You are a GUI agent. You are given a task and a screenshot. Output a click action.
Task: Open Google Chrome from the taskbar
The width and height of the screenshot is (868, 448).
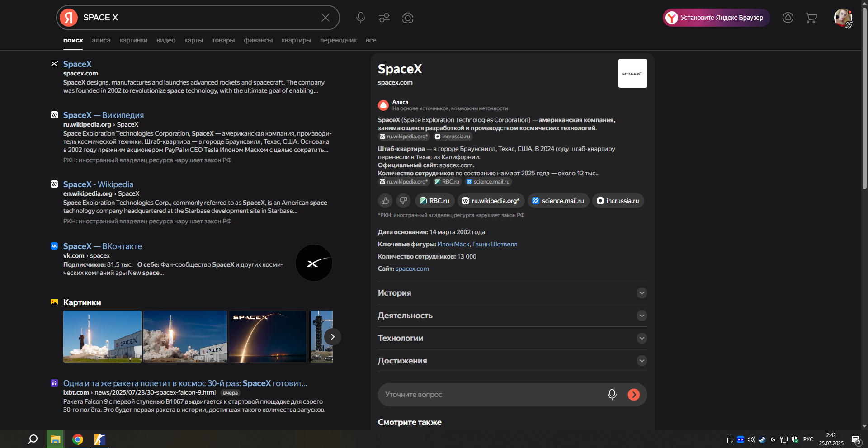78,439
